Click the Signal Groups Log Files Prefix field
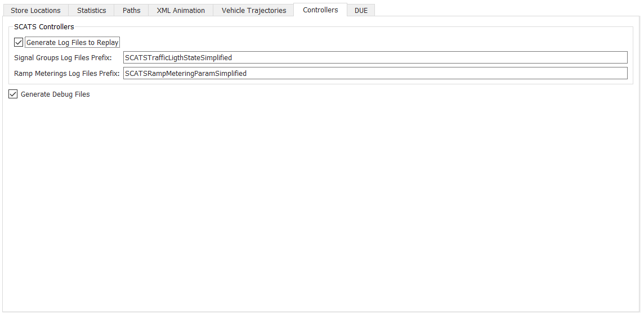 (375, 57)
